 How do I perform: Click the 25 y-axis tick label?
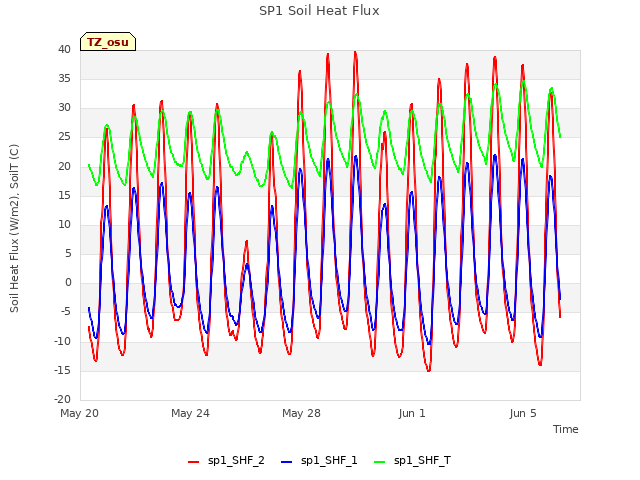click(64, 137)
